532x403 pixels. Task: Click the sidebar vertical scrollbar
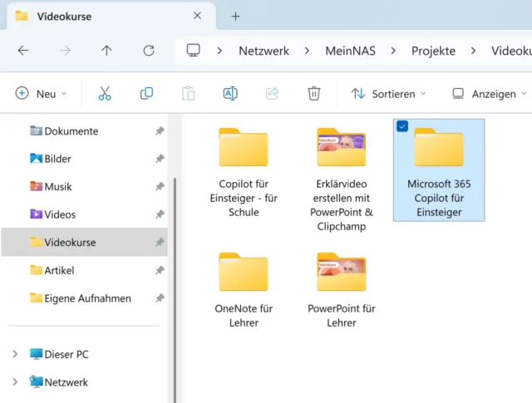(175, 290)
